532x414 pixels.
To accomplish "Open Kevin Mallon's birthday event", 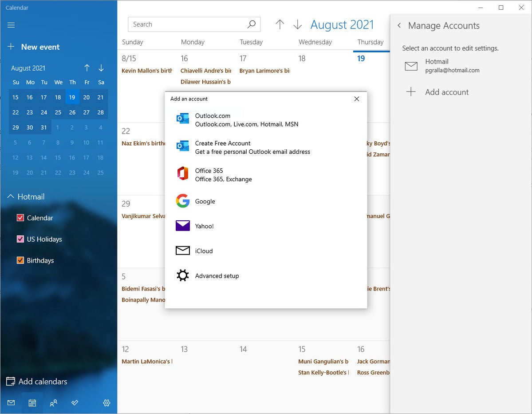I will pyautogui.click(x=147, y=71).
